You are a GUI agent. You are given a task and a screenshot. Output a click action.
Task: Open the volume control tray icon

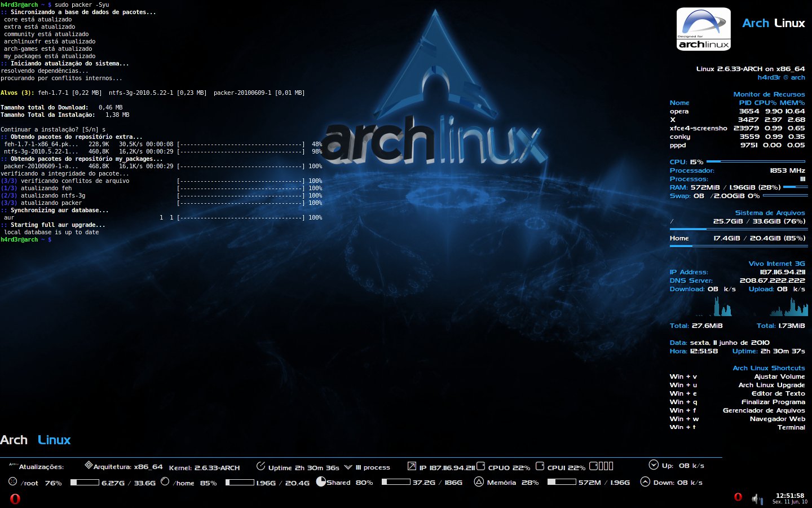757,498
